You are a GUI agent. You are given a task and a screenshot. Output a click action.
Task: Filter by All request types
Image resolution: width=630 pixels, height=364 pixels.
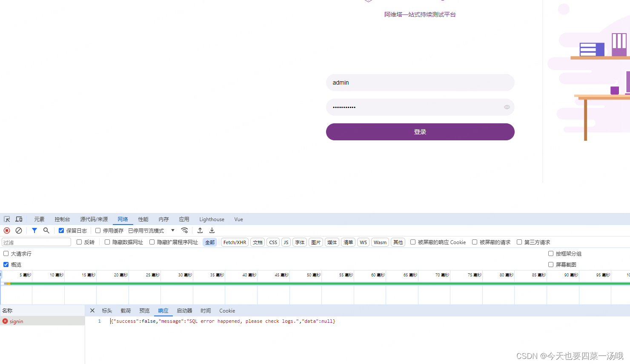[x=210, y=242]
